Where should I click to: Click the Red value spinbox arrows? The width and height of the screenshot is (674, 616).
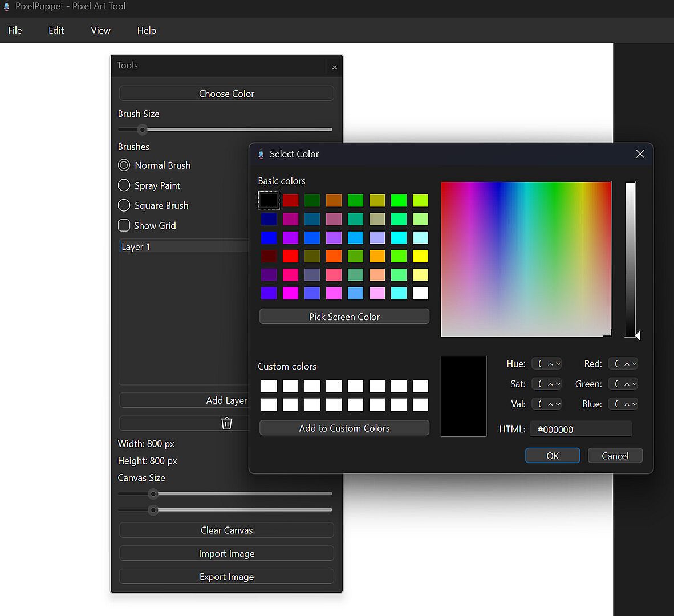(630, 364)
